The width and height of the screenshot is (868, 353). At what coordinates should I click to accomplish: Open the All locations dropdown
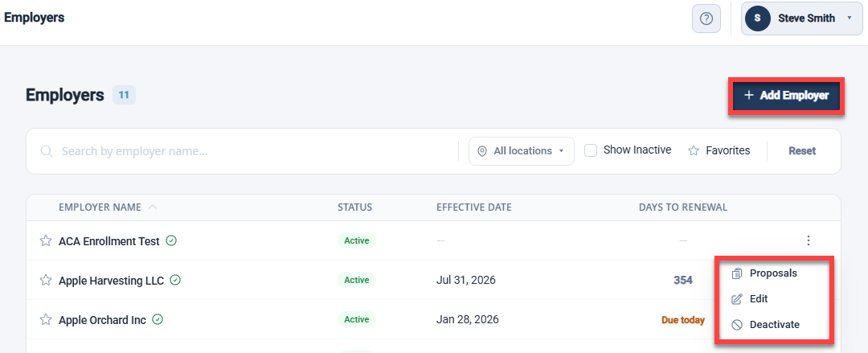tap(521, 150)
